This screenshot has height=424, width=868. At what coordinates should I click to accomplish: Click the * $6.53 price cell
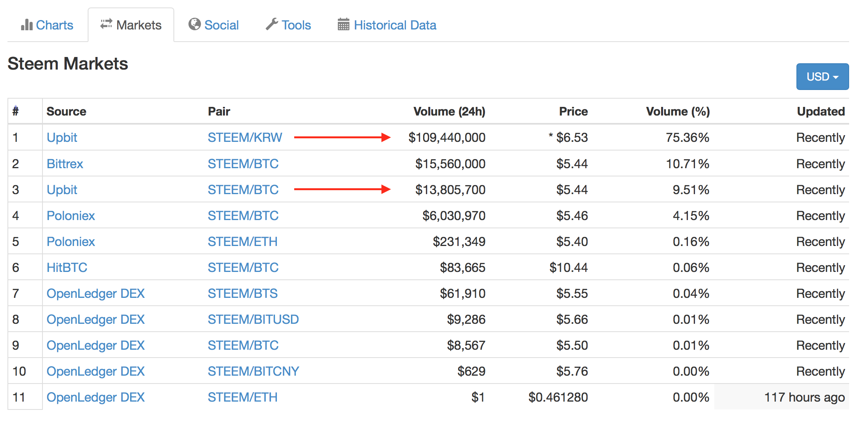pyautogui.click(x=568, y=138)
